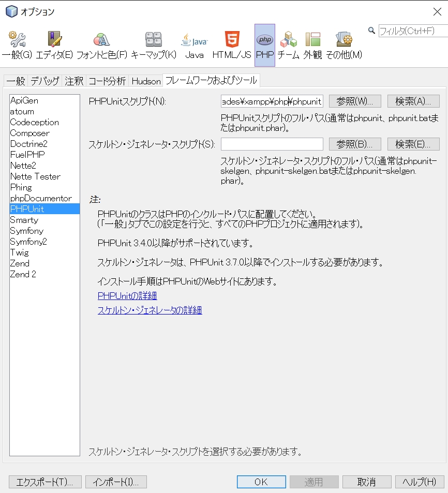The image size is (448, 493).
Task: Click the NetBeans cube icon in title bar
Action: click(x=11, y=11)
